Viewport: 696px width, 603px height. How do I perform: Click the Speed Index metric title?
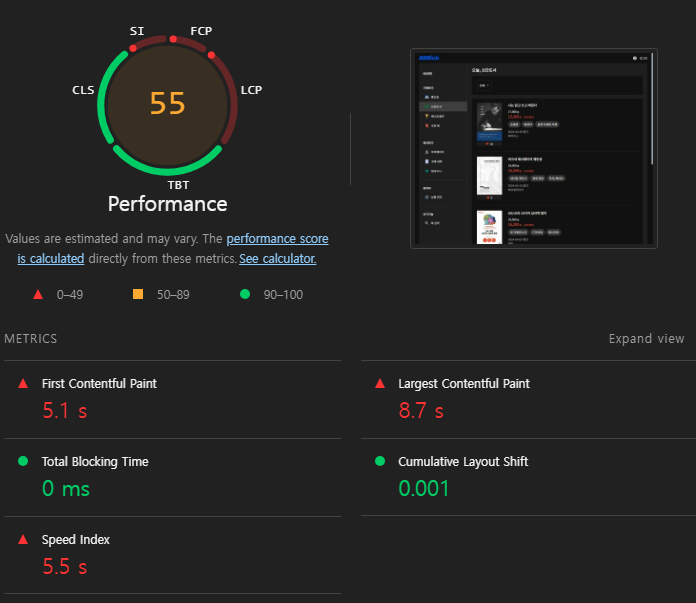pos(75,540)
